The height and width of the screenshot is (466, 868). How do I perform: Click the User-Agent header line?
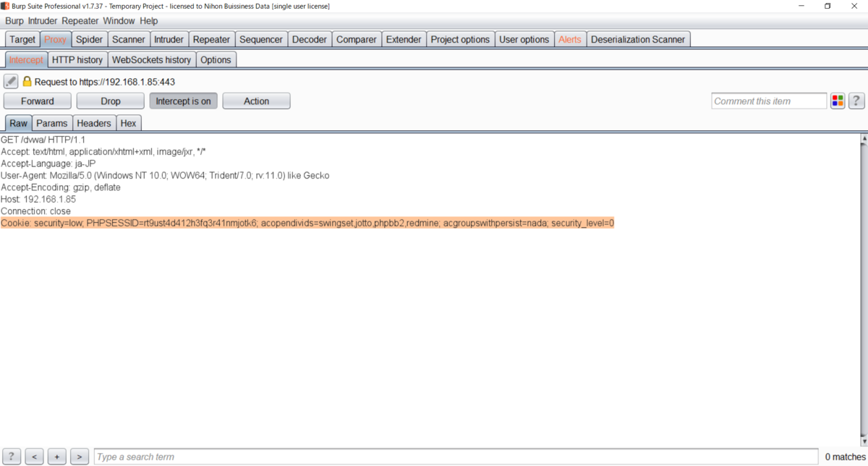tap(165, 175)
